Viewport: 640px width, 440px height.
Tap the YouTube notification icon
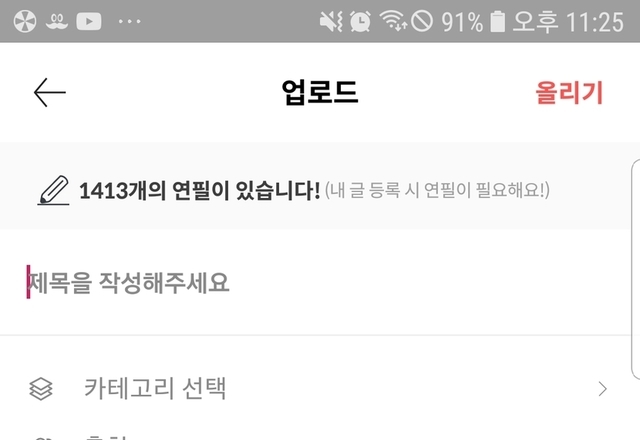(89, 21)
